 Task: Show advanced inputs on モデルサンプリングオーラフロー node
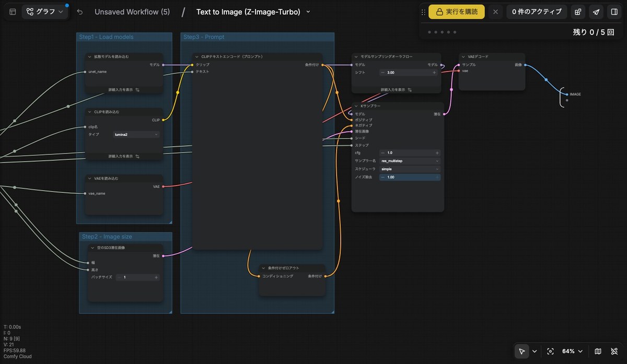point(396,90)
